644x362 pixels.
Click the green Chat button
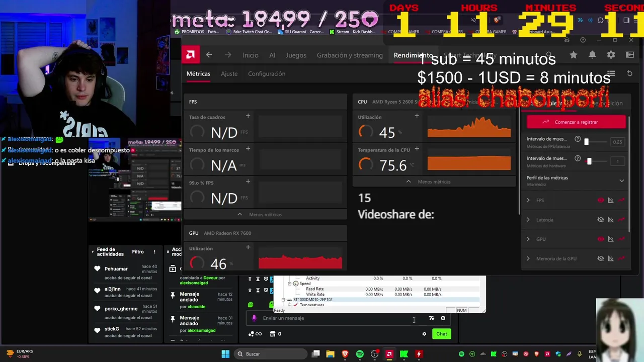[442, 334]
